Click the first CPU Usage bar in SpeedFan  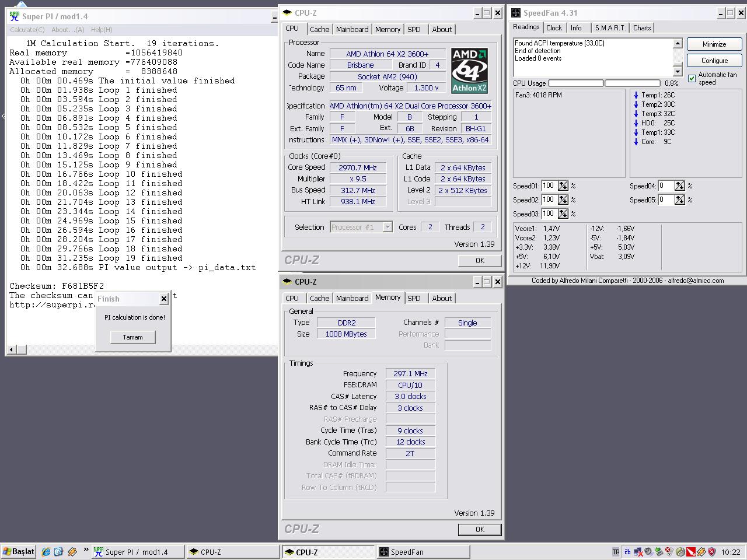click(x=575, y=83)
